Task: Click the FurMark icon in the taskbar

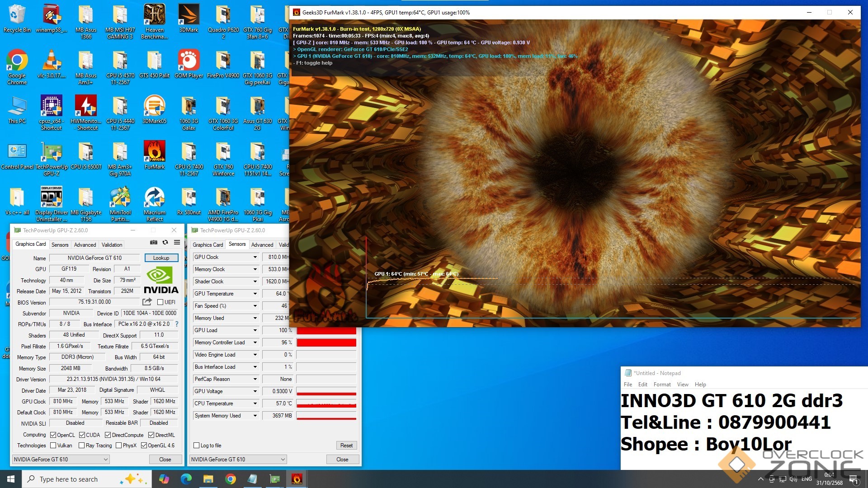Action: click(297, 479)
